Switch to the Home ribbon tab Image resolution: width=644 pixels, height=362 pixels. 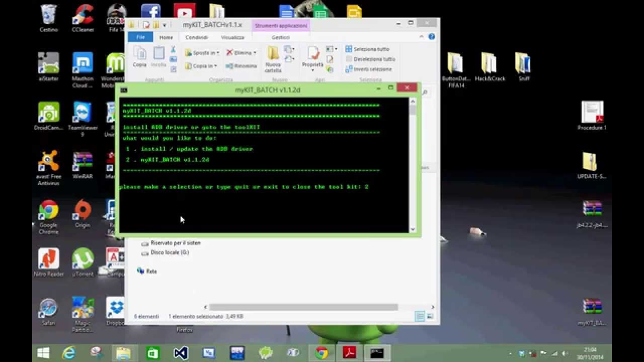click(x=166, y=37)
